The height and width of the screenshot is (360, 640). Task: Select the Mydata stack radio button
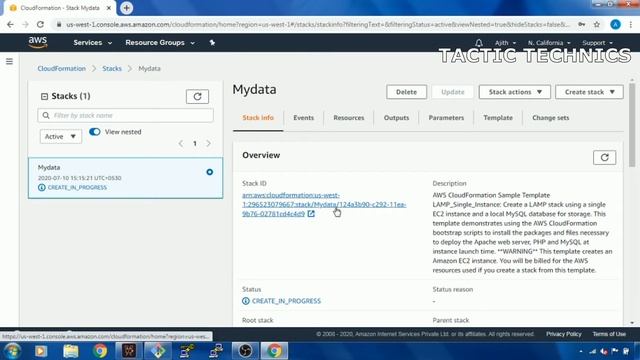[x=209, y=172]
